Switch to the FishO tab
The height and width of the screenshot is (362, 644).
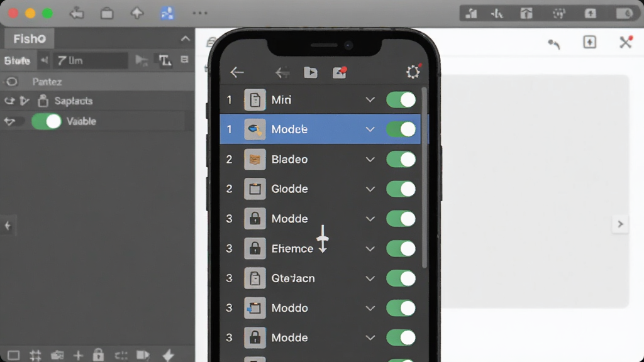click(30, 39)
